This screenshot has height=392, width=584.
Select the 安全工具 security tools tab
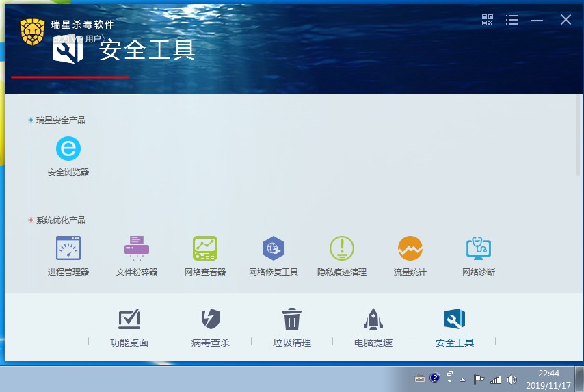pos(455,328)
